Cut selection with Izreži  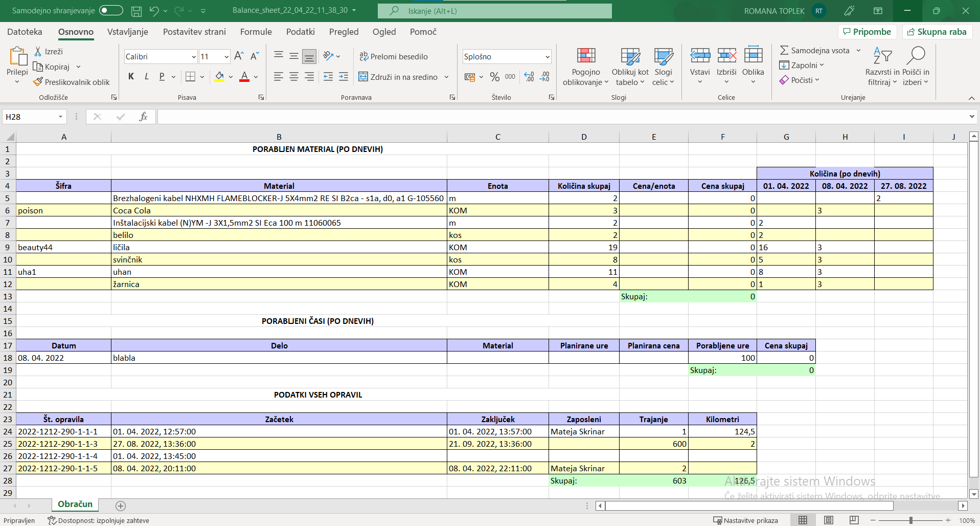(48, 51)
